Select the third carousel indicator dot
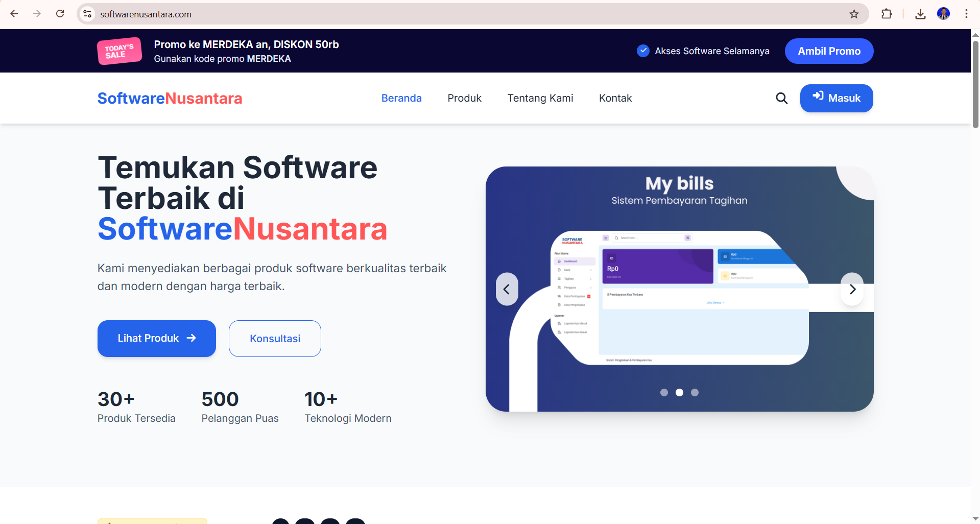The width and height of the screenshot is (980, 524). tap(695, 392)
